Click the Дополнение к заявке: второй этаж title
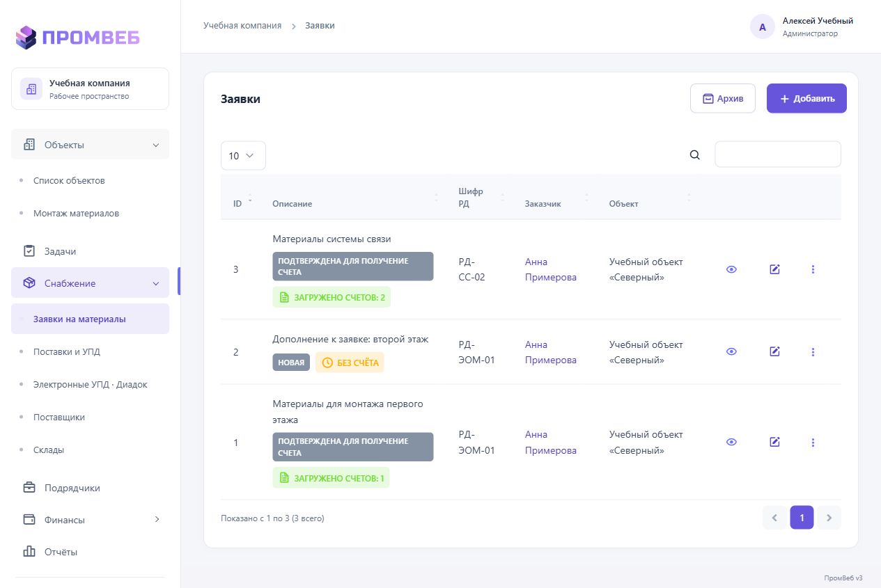881x588 pixels. click(x=350, y=339)
